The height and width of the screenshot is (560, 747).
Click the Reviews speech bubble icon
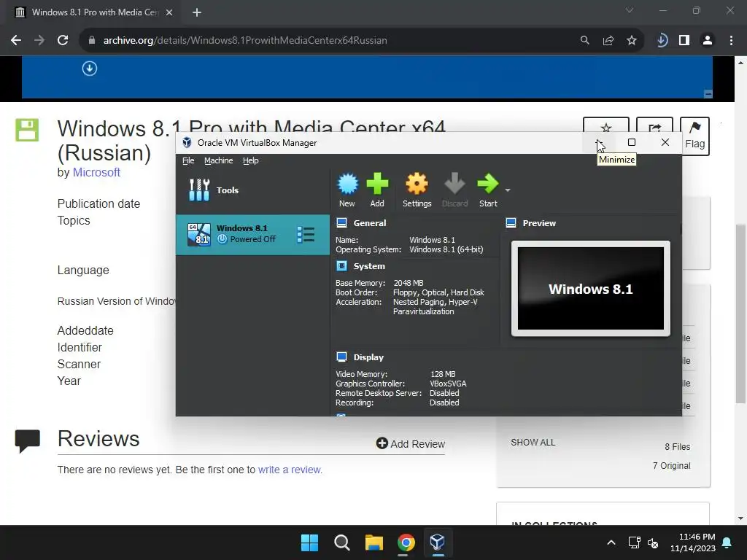pyautogui.click(x=27, y=441)
